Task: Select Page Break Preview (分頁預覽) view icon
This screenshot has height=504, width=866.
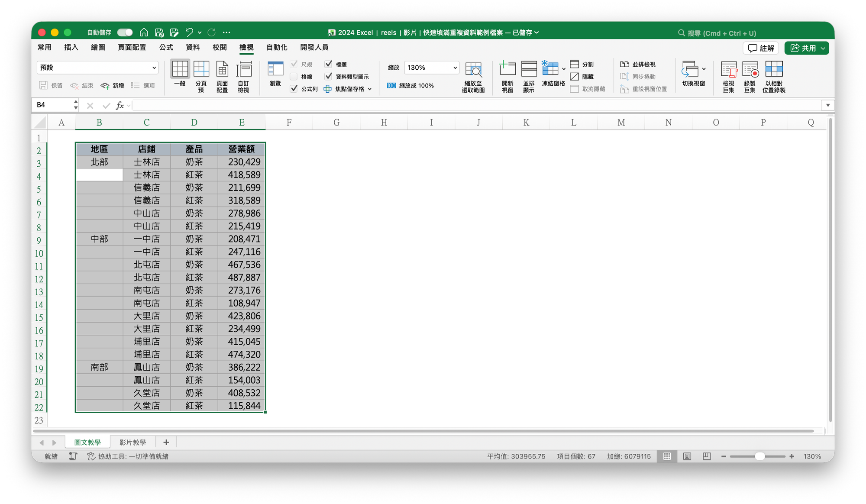Action: pyautogui.click(x=201, y=69)
